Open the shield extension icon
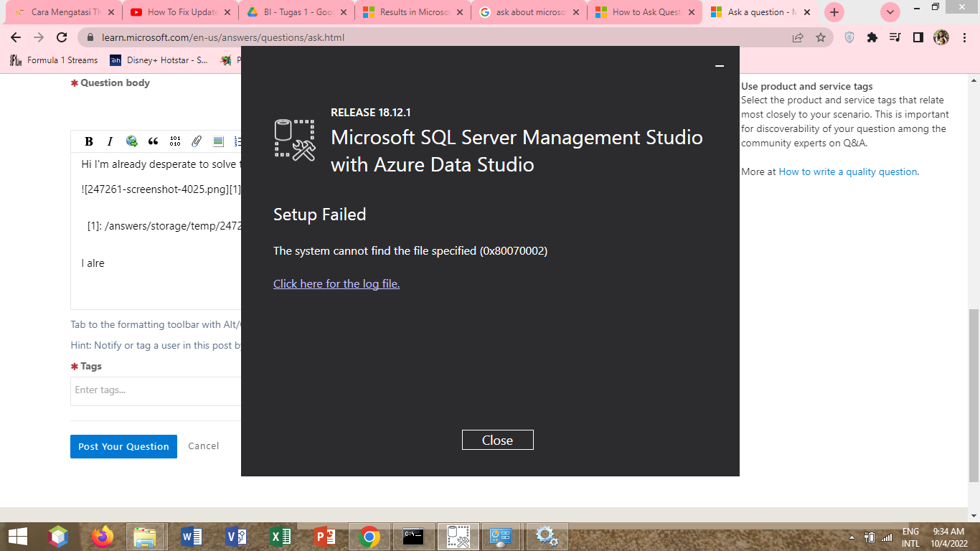The width and height of the screenshot is (980, 551). tap(849, 37)
